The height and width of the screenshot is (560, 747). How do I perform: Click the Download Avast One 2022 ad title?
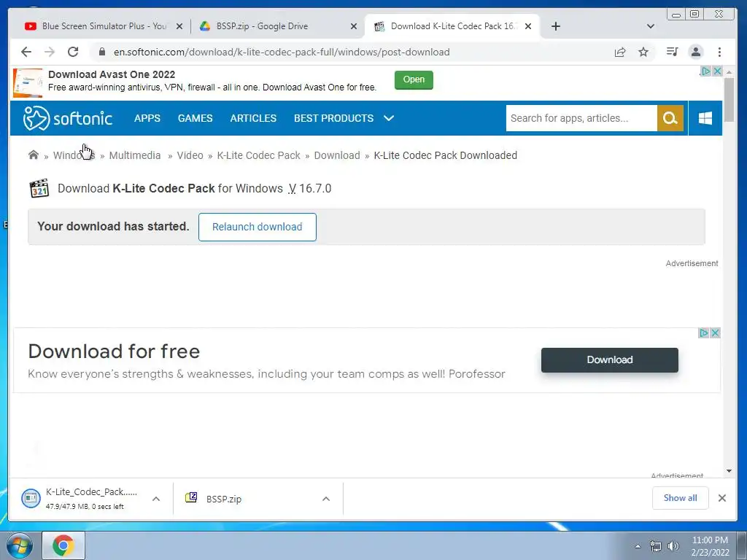point(112,74)
